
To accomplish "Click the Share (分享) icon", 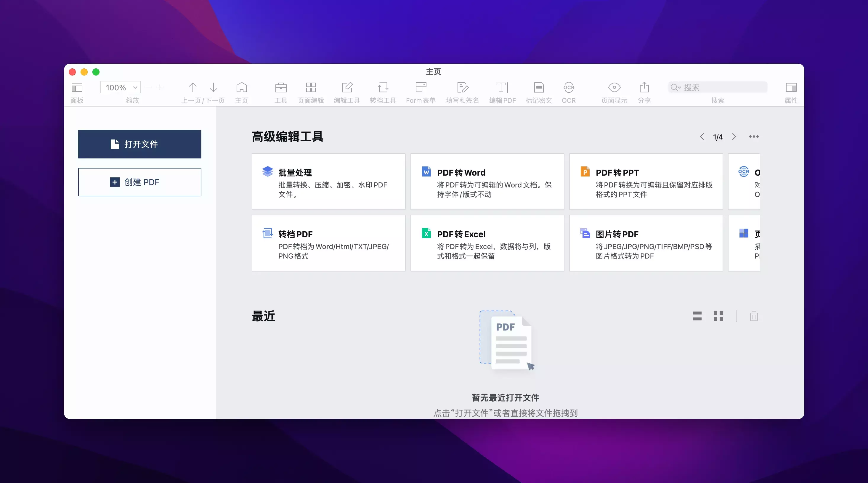I will point(644,88).
